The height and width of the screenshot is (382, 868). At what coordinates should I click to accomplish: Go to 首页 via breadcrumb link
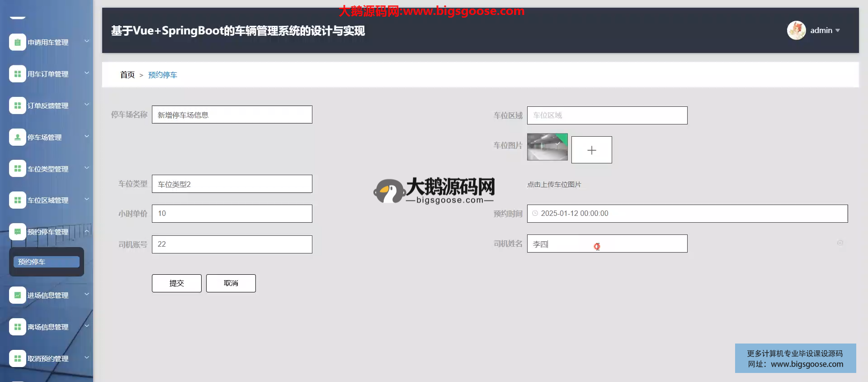tap(127, 75)
